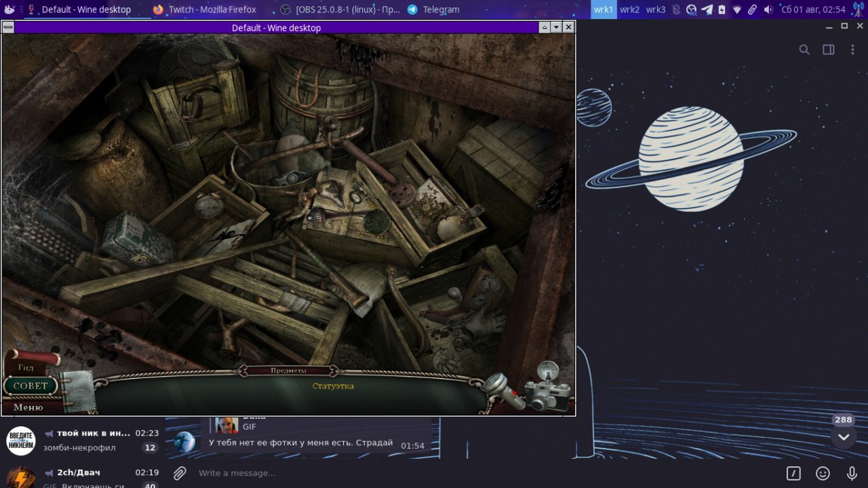The width and height of the screenshot is (868, 488).
Task: Start voice message with microphone icon
Action: [852, 473]
